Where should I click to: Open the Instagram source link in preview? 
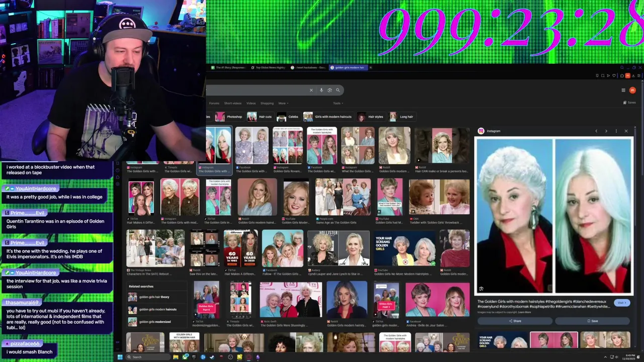(x=490, y=131)
